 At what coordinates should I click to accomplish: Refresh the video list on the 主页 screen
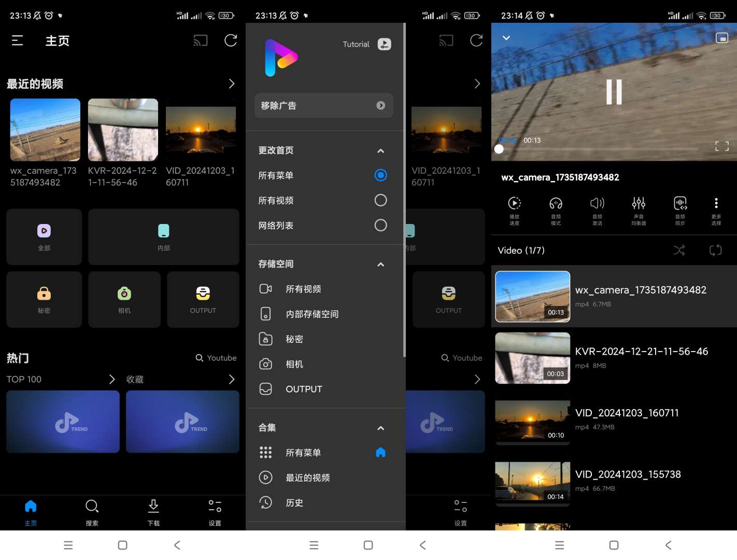[231, 40]
